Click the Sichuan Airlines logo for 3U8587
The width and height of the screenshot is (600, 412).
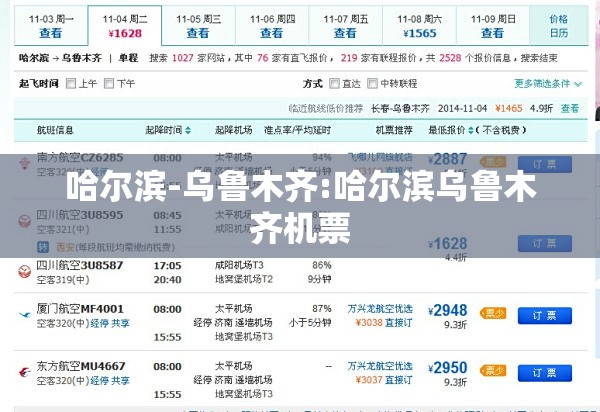click(25, 272)
